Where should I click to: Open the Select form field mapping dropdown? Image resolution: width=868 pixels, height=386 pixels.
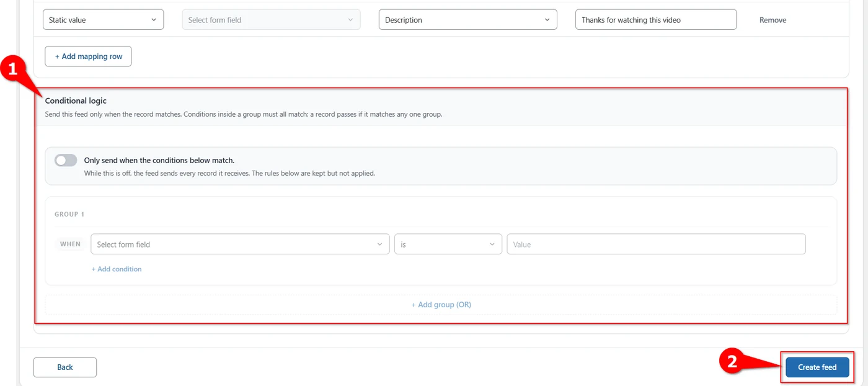pos(271,20)
